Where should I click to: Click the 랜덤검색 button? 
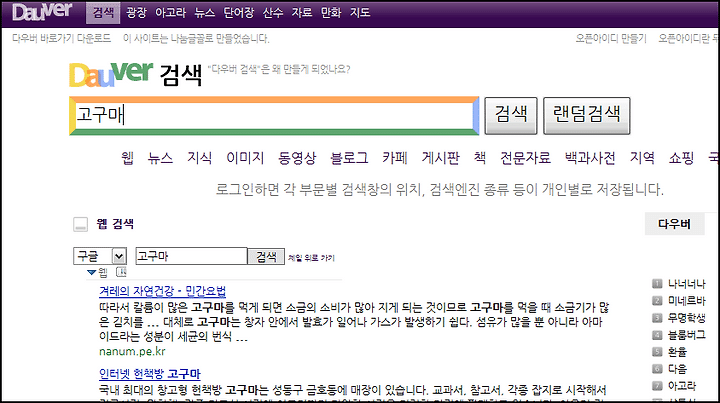[586, 115]
